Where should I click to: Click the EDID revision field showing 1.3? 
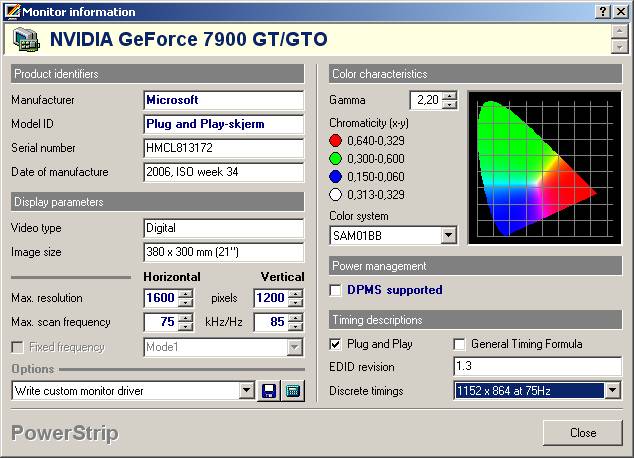tap(537, 366)
